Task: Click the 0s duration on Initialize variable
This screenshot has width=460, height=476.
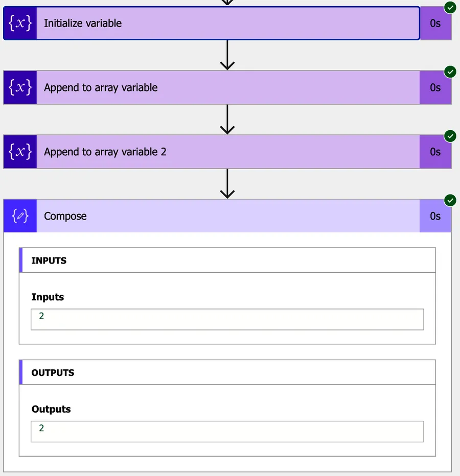Action: click(435, 23)
